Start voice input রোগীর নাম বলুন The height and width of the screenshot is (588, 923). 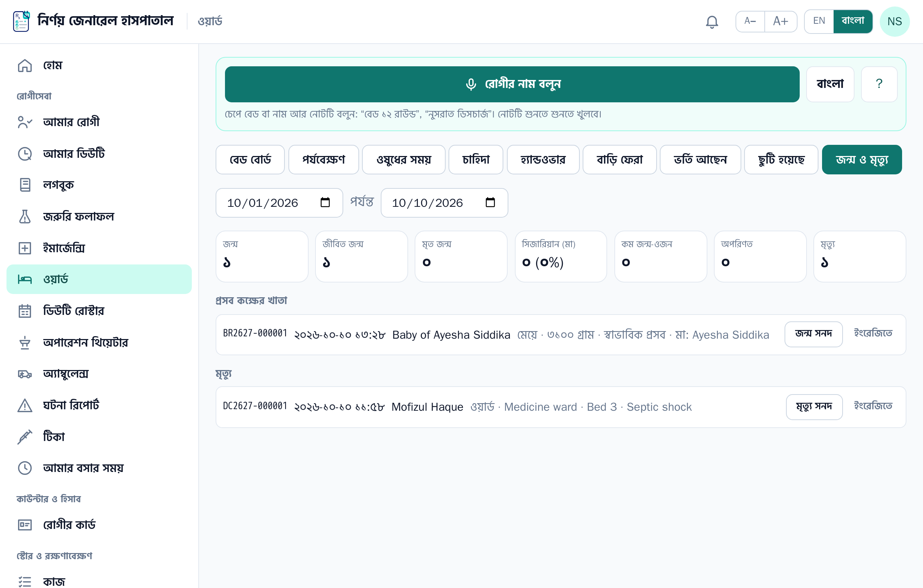pyautogui.click(x=512, y=84)
